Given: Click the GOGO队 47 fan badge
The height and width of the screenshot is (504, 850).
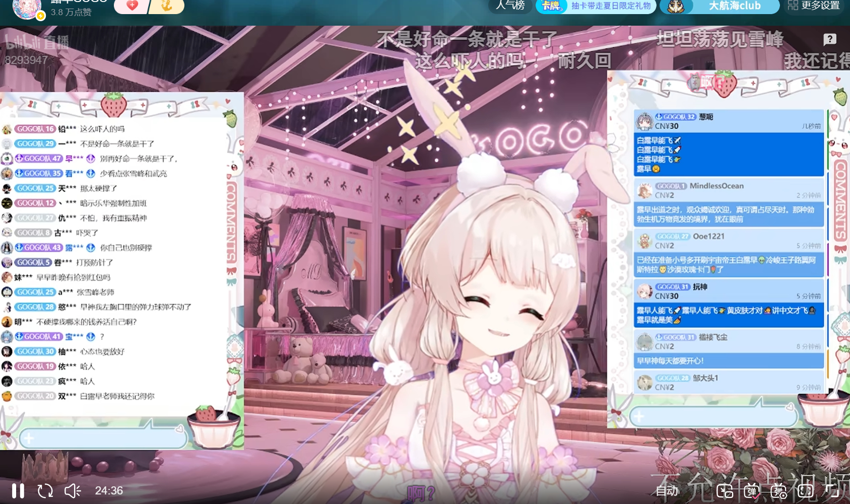Looking at the screenshot, I should coord(39,159).
